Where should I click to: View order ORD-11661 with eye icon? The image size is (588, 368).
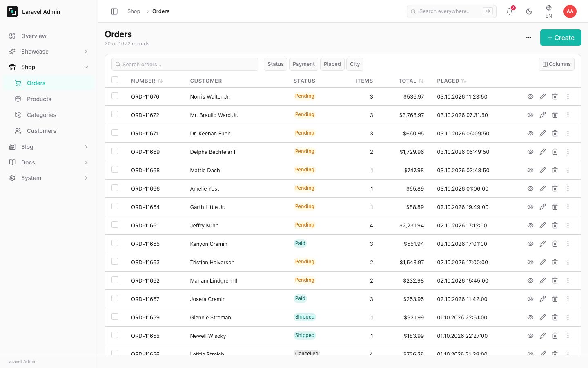530,225
